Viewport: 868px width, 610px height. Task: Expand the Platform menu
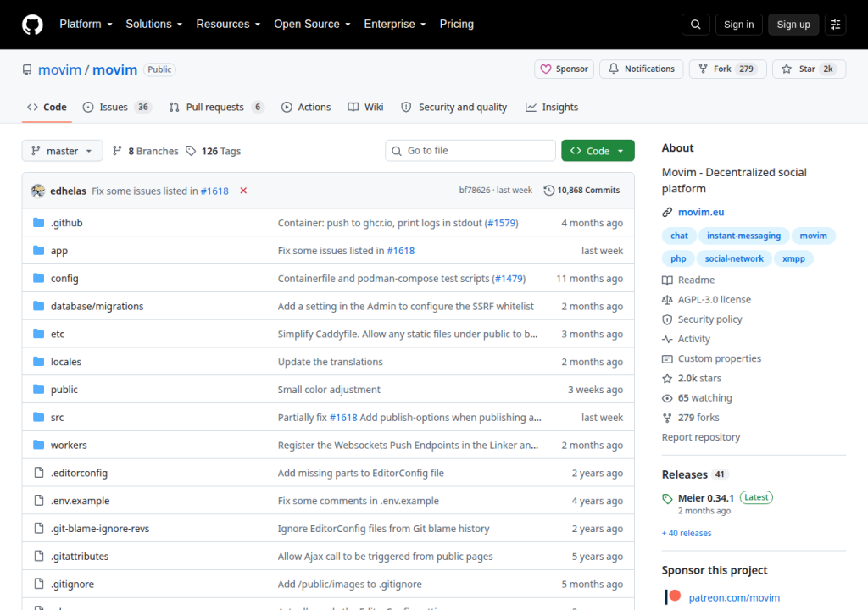(x=86, y=25)
